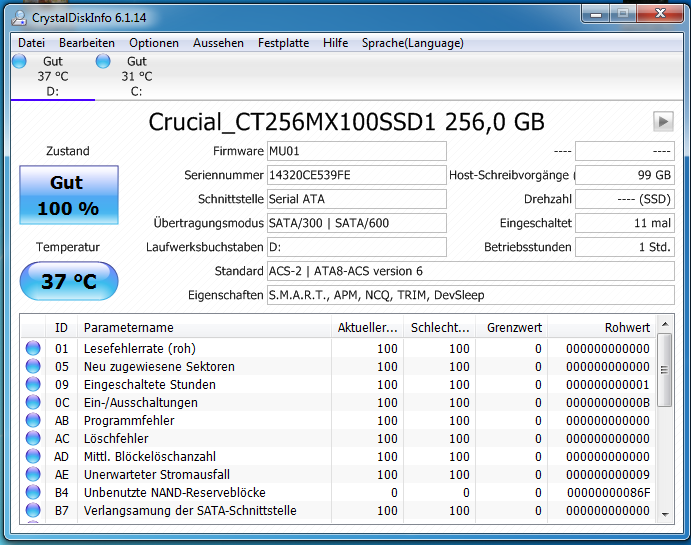The height and width of the screenshot is (545, 691).
Task: Click raw value 00000000086F
Action: point(608,493)
